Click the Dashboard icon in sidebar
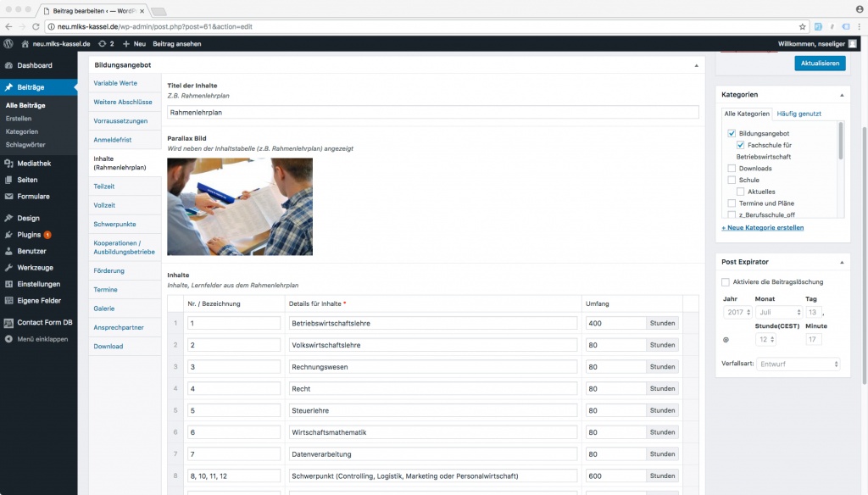Screen dimensions: 868x495 (x=8, y=65)
